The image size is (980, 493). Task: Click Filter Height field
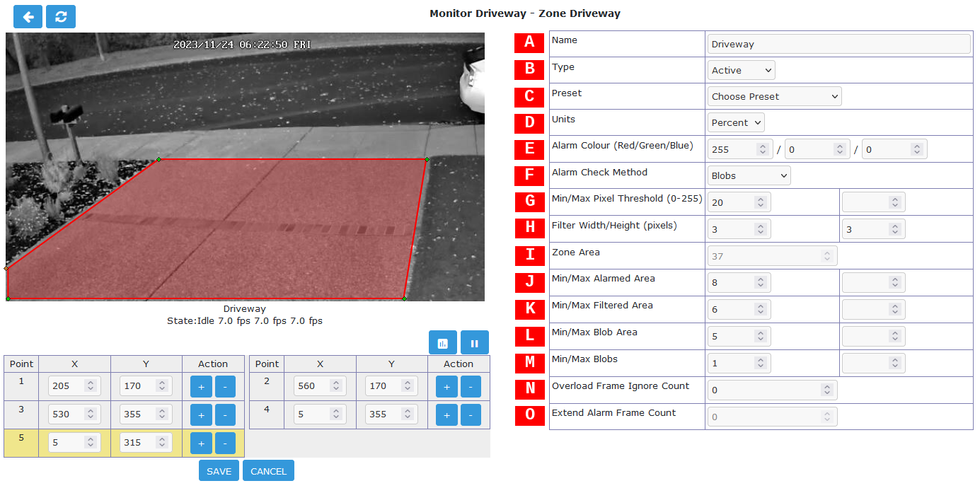(x=873, y=228)
